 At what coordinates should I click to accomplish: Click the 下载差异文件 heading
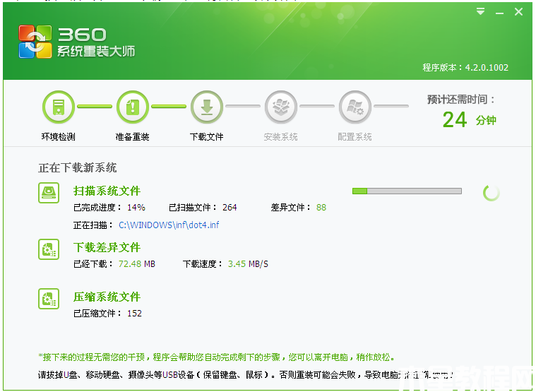click(107, 247)
